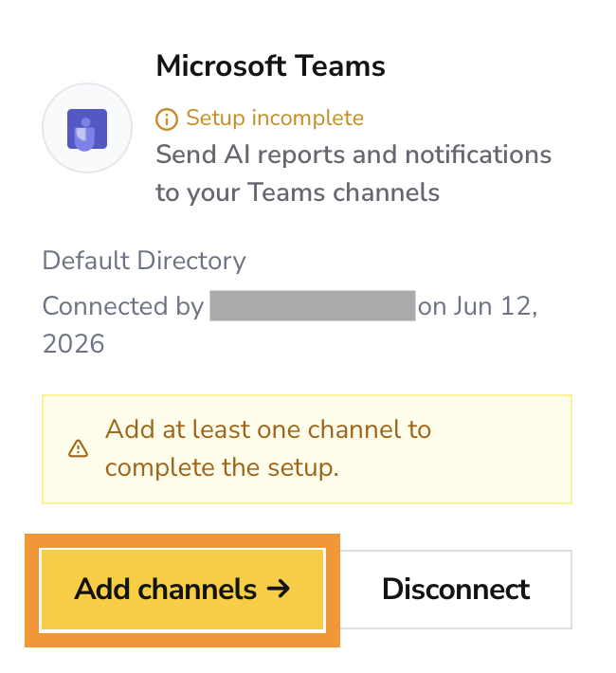
Task: Click the Default Directory label
Action: (144, 261)
